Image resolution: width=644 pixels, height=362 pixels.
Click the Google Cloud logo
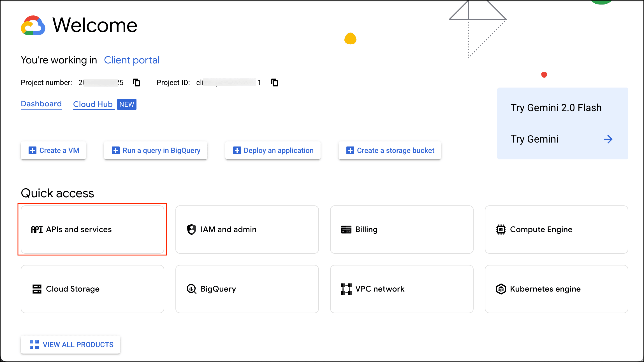(x=33, y=26)
